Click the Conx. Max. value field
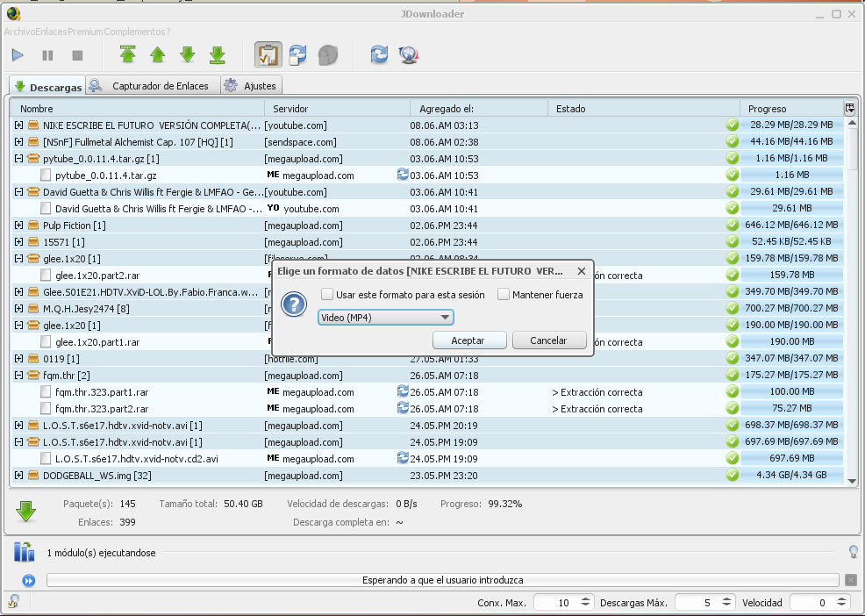This screenshot has width=865, height=616. (x=556, y=603)
